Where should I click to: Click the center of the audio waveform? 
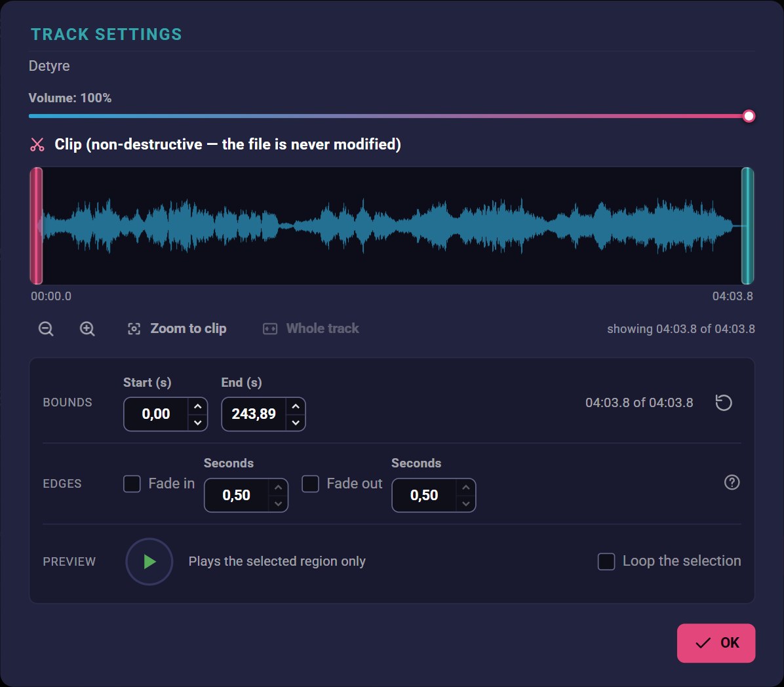tap(392, 226)
